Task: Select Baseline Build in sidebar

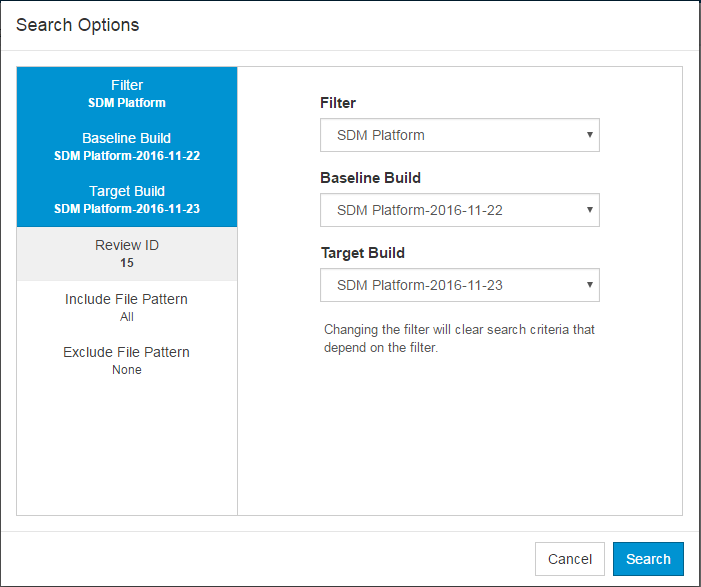Action: 127,147
